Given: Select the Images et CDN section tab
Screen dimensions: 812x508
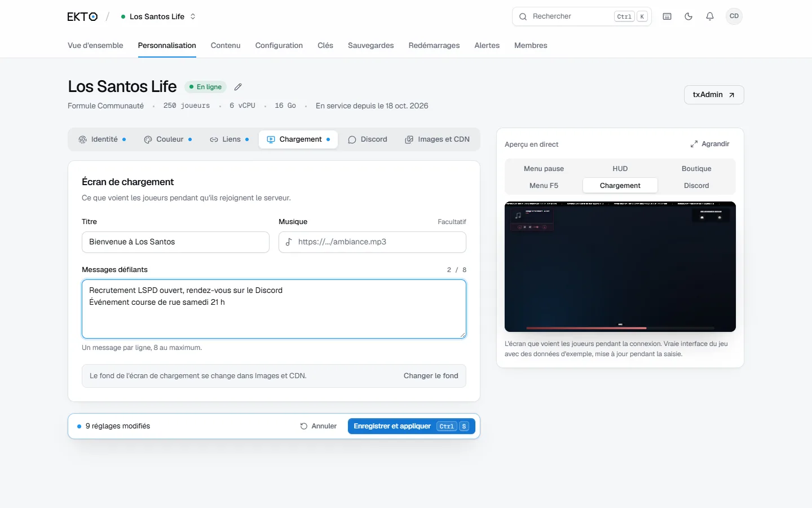Looking at the screenshot, I should (438, 139).
